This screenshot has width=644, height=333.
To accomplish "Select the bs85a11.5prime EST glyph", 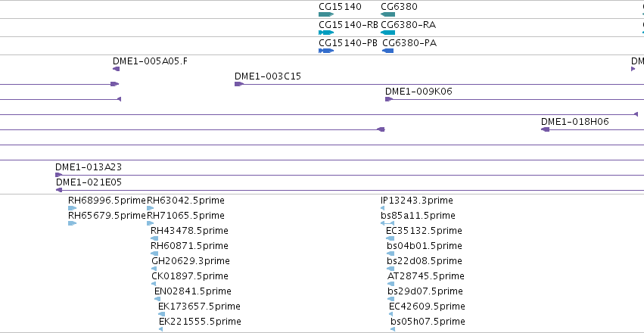I will (x=387, y=223).
